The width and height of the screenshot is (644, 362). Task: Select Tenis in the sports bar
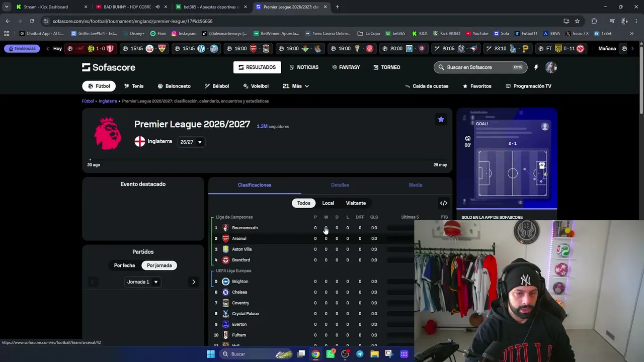[x=134, y=86]
